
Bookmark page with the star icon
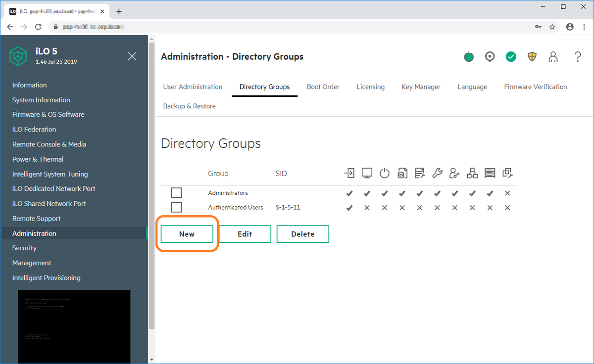point(552,27)
